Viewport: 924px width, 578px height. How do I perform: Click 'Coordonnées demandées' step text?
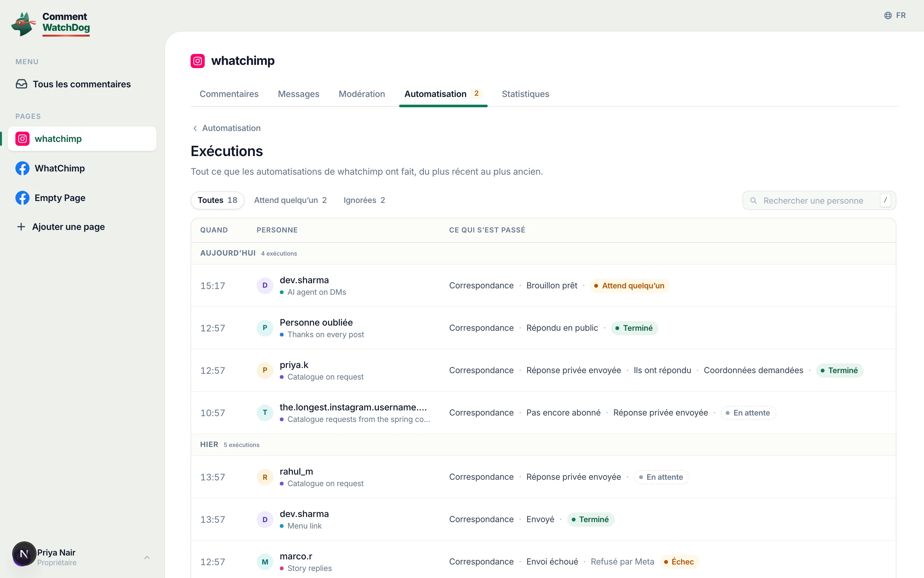pos(753,371)
